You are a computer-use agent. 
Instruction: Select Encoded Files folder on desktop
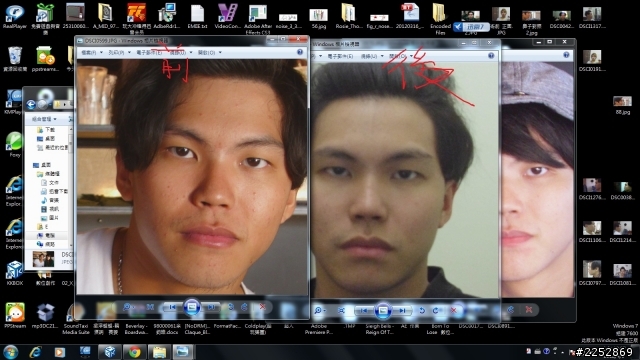click(440, 18)
